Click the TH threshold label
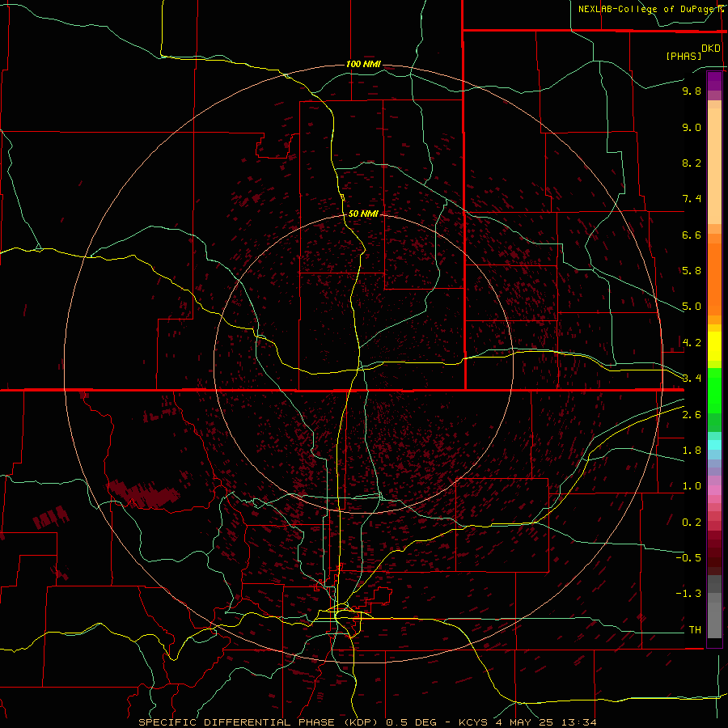728x728 pixels. [695, 630]
